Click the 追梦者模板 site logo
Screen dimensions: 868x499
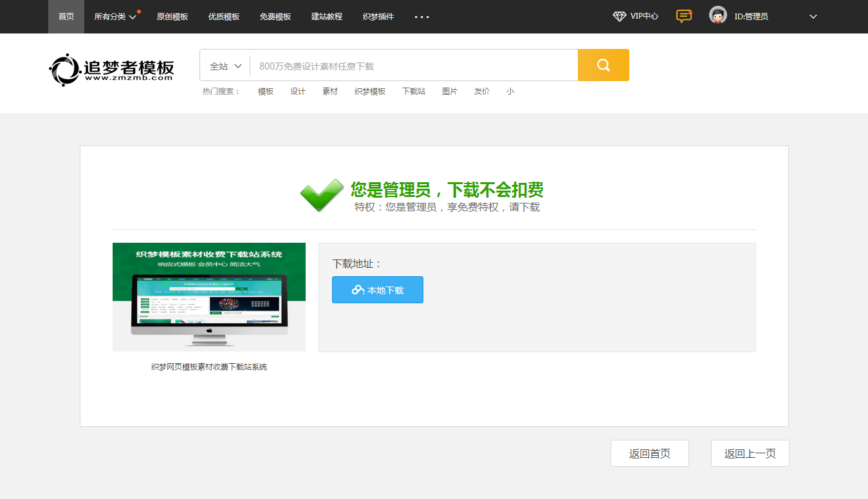click(x=111, y=70)
